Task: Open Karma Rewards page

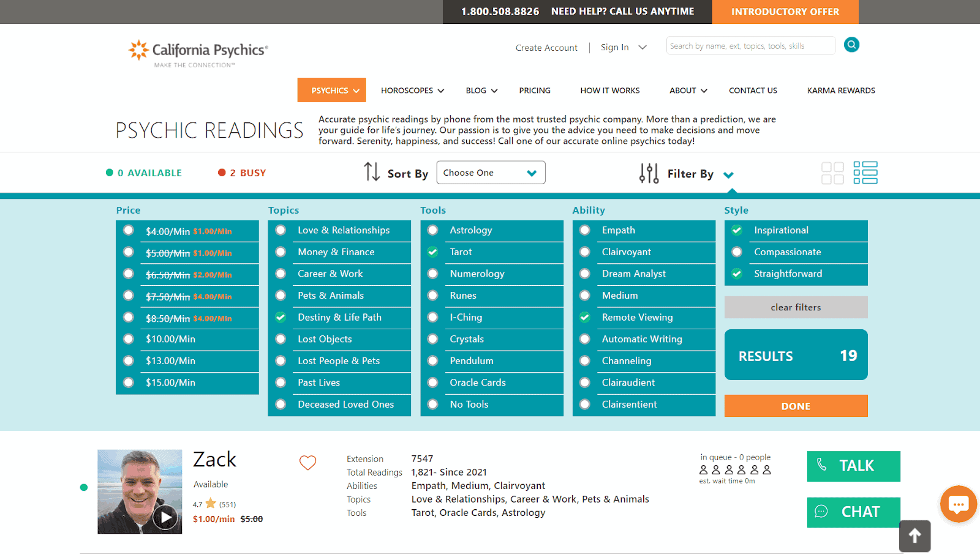Action: tap(841, 91)
